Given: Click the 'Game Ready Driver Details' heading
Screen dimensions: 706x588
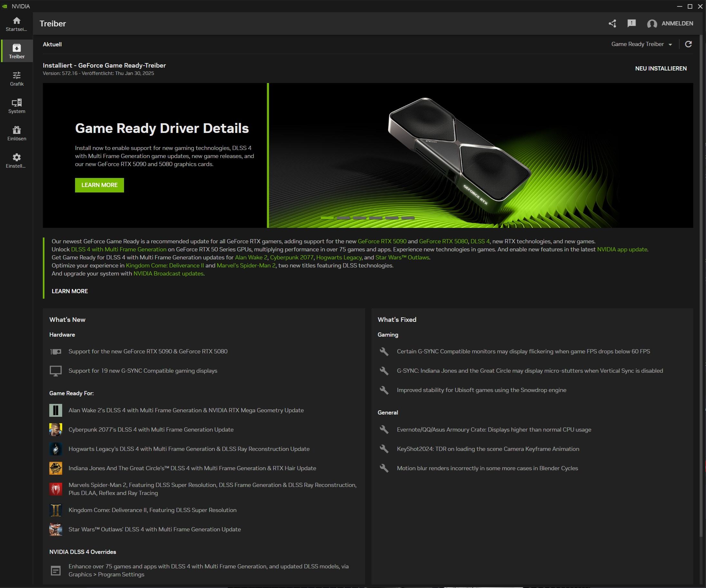Looking at the screenshot, I should [162, 128].
